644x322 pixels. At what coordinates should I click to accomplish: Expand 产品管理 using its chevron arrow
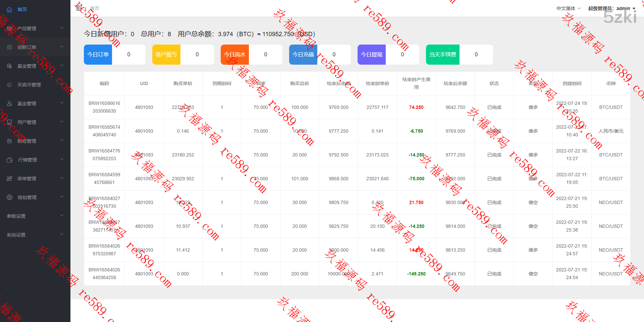tap(62, 28)
